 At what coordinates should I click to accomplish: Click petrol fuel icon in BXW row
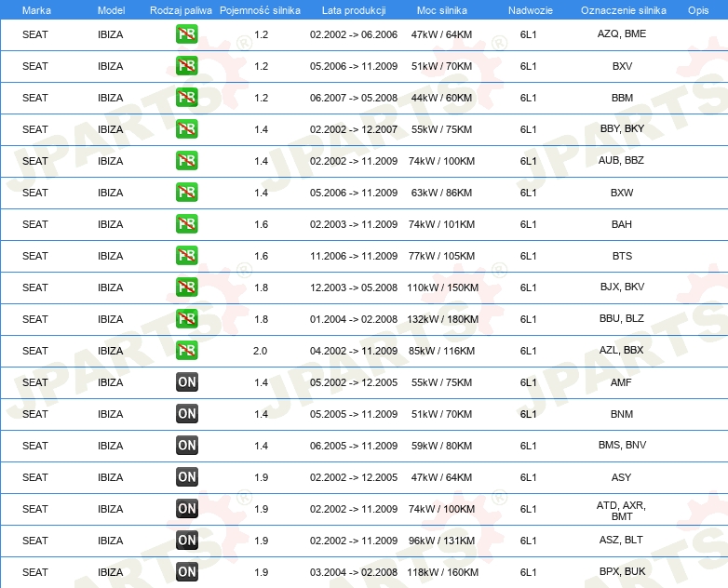186,193
